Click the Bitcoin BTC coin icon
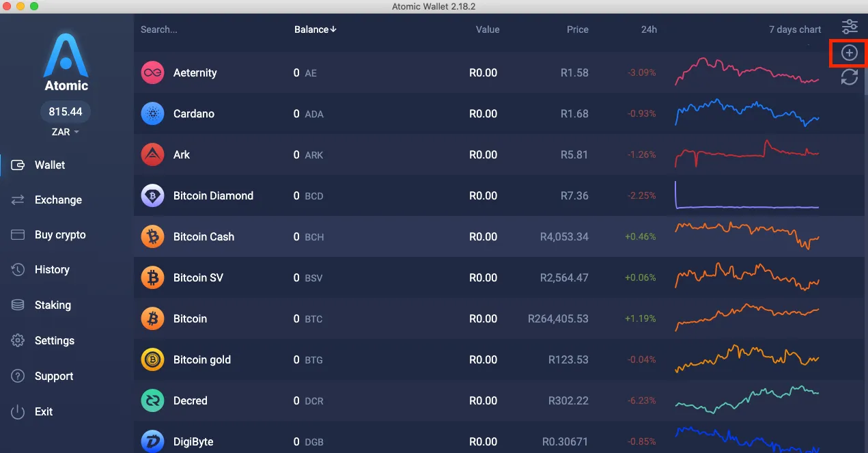 point(152,318)
